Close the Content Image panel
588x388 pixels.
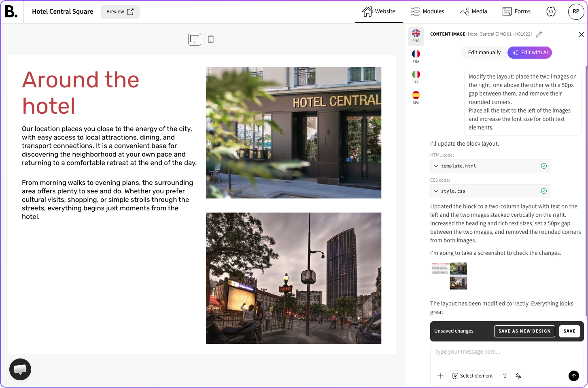581,34
